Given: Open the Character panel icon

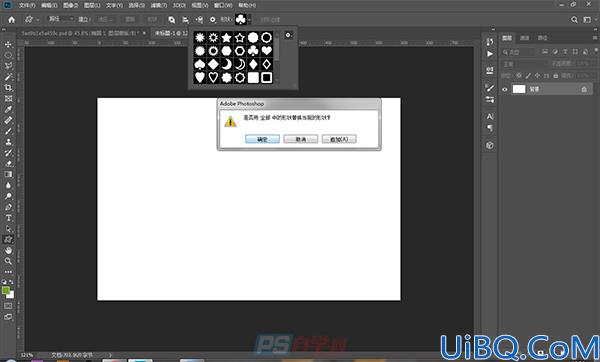Looking at the screenshot, I should click(490, 116).
